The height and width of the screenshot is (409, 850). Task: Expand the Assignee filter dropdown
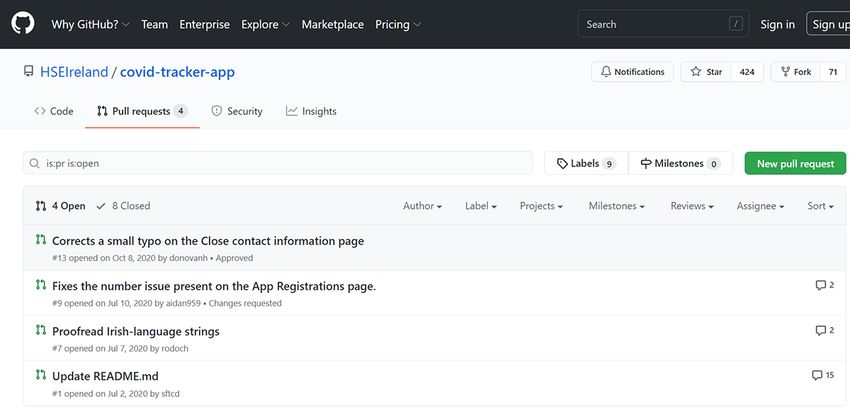[760, 206]
